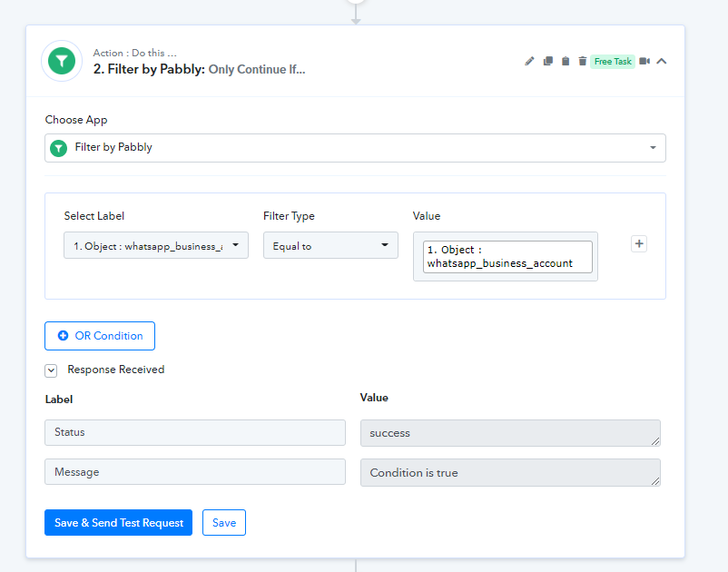Open the Choose App dropdown
Image resolution: width=728 pixels, height=572 pixels.
tap(355, 148)
